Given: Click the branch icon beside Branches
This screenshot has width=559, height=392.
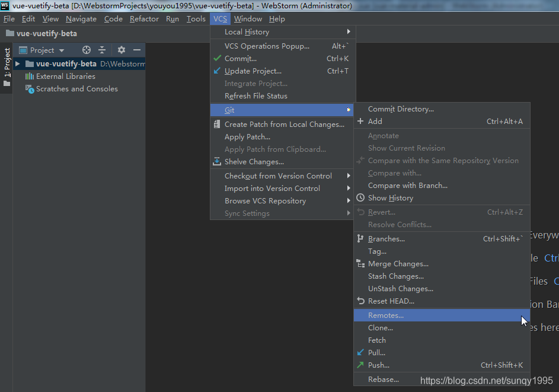Looking at the screenshot, I should point(360,238).
